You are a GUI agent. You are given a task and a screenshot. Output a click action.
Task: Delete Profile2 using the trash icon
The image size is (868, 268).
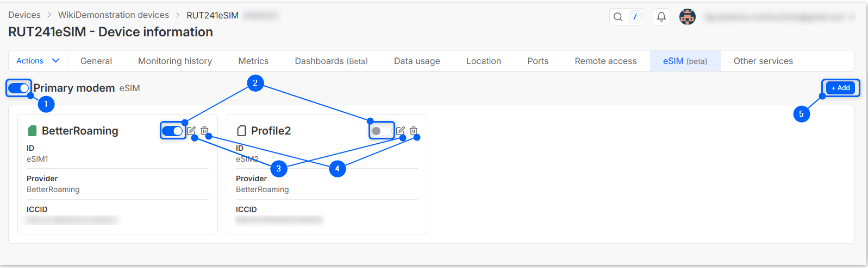414,131
